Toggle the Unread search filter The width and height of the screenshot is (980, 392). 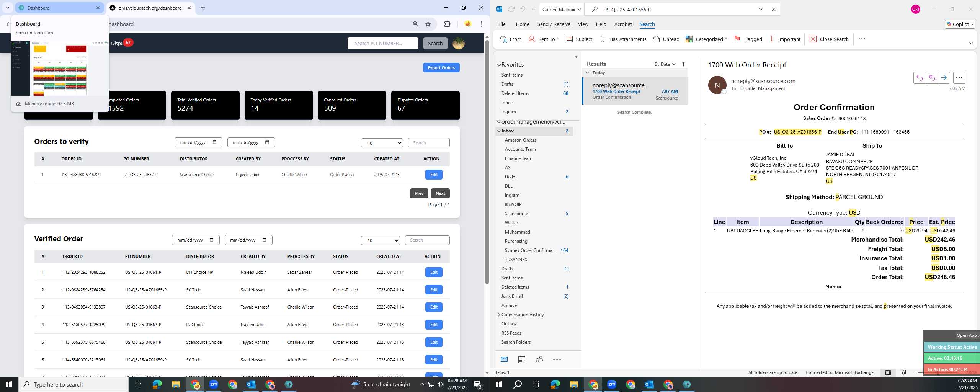tap(666, 39)
